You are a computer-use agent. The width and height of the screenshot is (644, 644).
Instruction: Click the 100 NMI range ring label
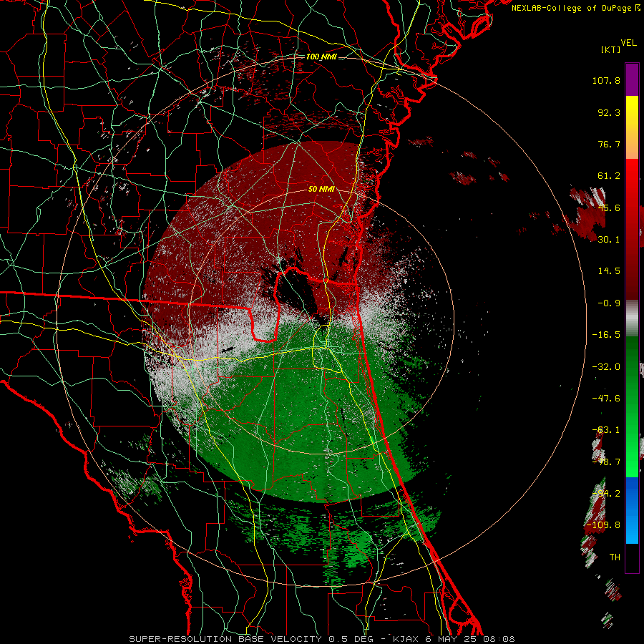321,57
